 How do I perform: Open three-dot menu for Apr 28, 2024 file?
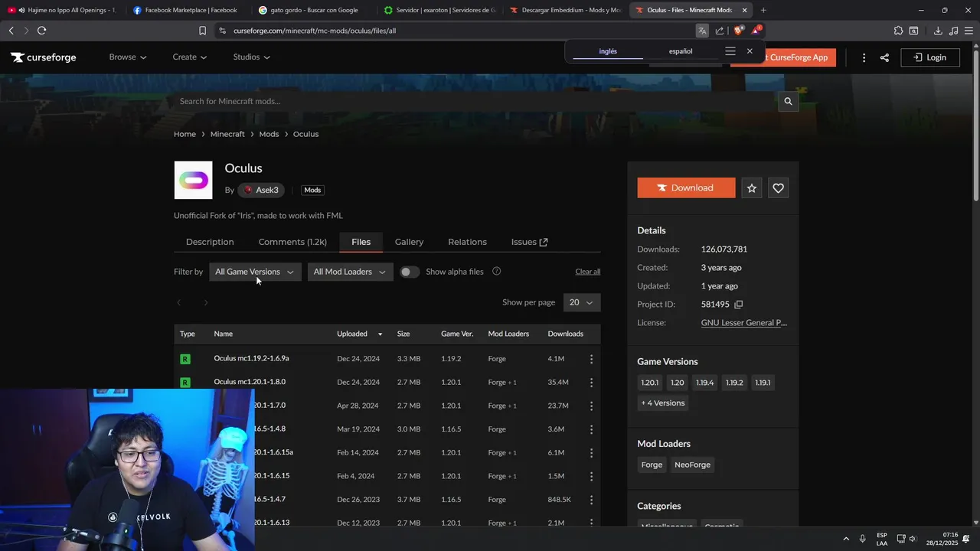pyautogui.click(x=591, y=406)
